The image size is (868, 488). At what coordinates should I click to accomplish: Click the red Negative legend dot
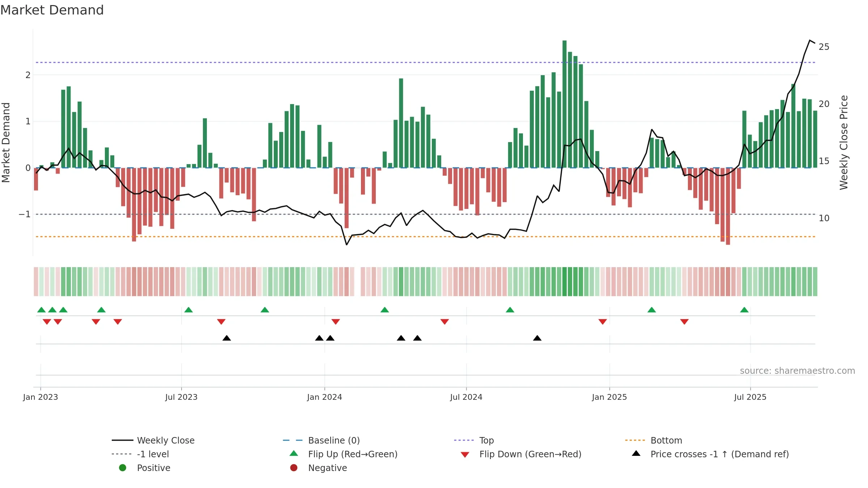(294, 468)
